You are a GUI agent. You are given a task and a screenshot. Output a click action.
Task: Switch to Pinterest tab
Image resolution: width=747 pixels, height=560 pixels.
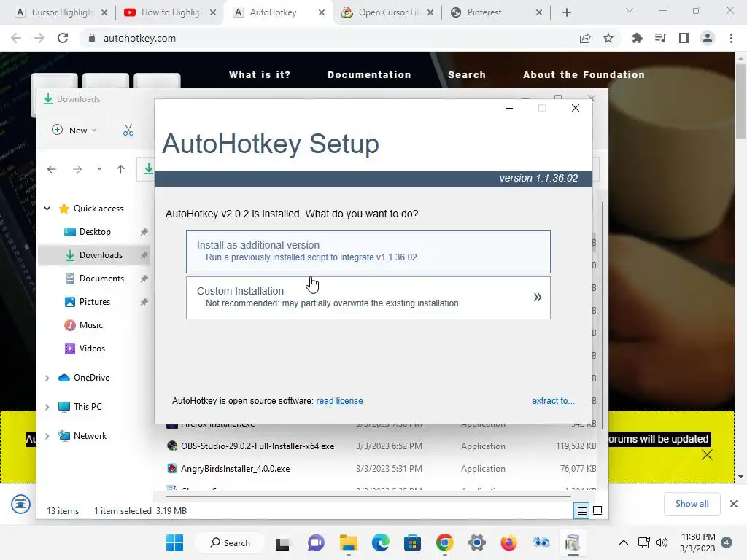coord(497,12)
